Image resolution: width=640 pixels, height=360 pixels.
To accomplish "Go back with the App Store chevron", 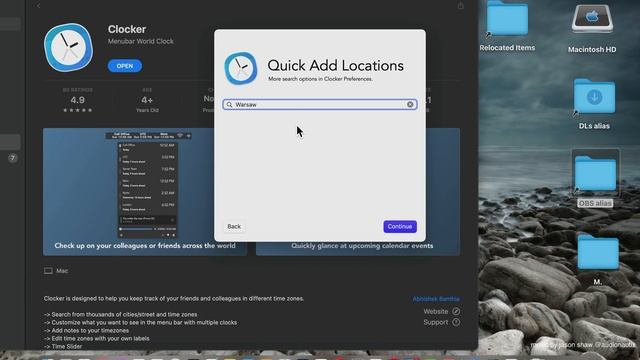I will tap(38, 6).
